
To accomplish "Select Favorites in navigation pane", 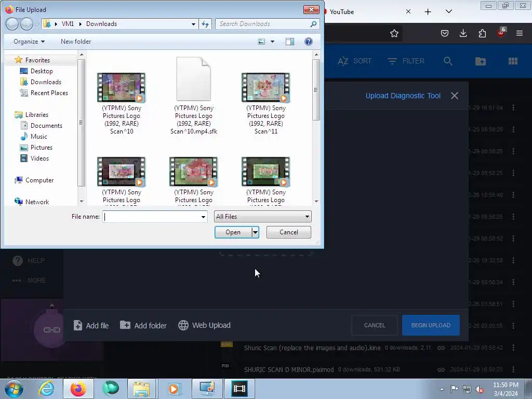I will [x=37, y=60].
